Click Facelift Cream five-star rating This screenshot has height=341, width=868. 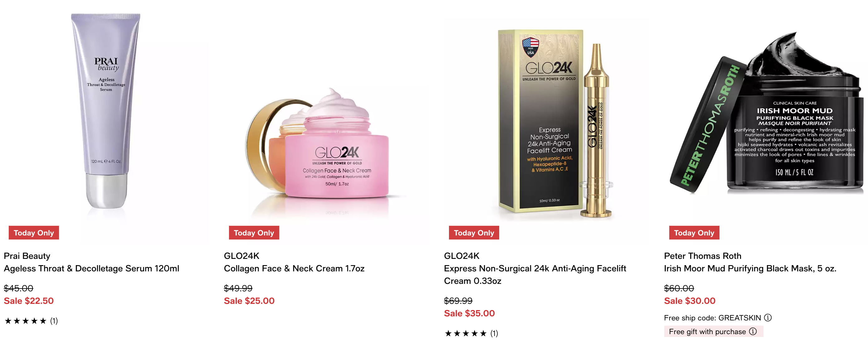click(466, 333)
